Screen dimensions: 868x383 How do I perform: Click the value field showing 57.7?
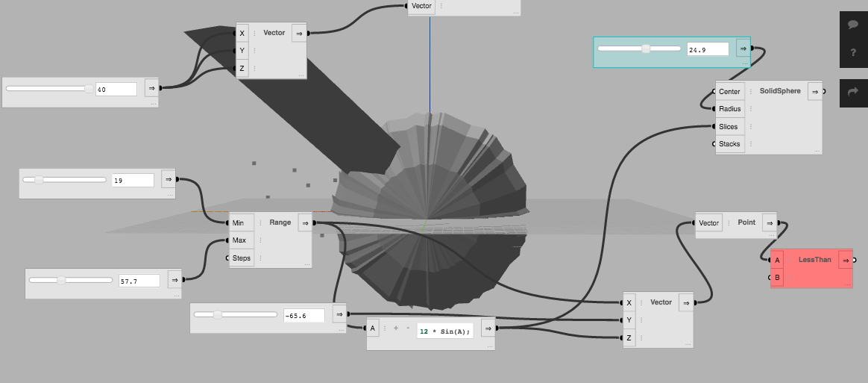click(139, 281)
